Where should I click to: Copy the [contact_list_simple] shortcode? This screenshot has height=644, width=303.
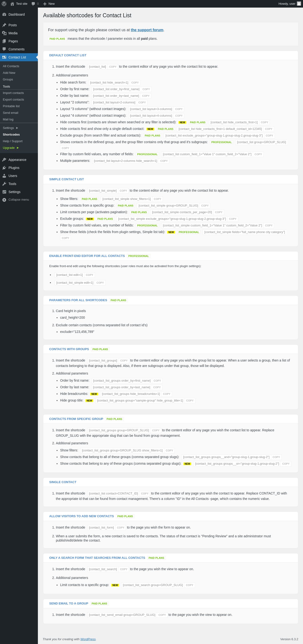coord(123,191)
